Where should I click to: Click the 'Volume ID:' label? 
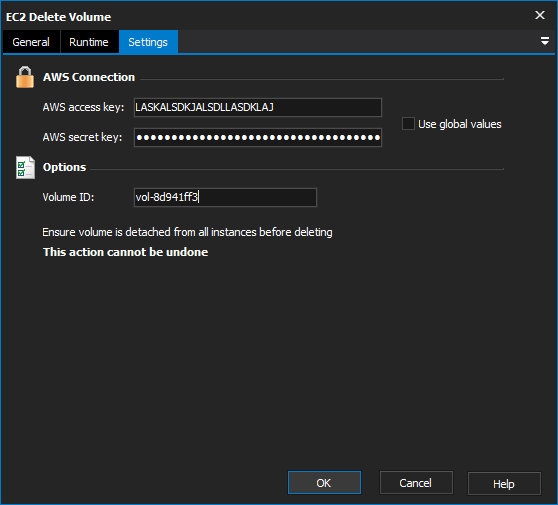68,197
